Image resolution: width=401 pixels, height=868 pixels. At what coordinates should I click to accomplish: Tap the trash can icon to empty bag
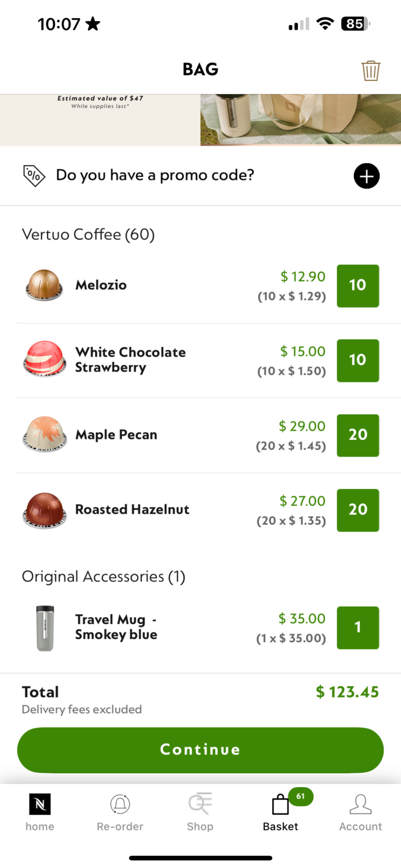371,71
